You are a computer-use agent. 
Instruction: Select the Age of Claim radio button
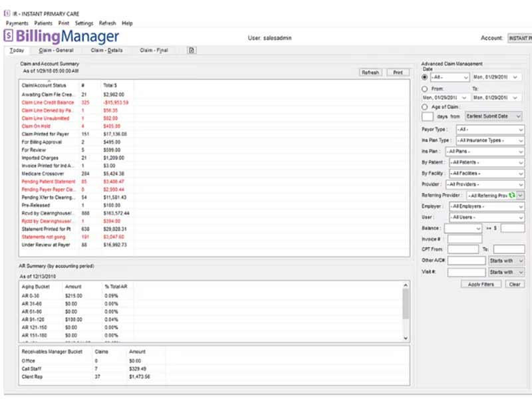tap(424, 107)
